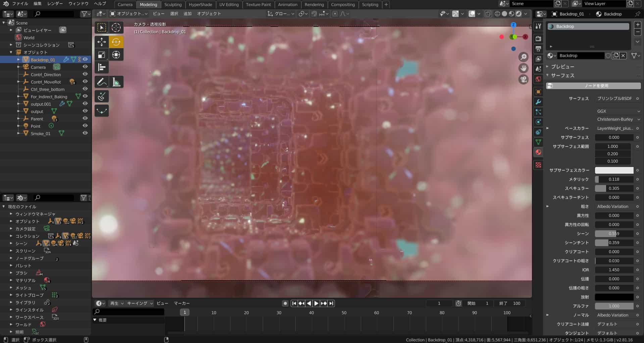Viewport: 644px width, 343px height.
Task: Click the LayerWeight_plus base color link
Action: (x=615, y=128)
